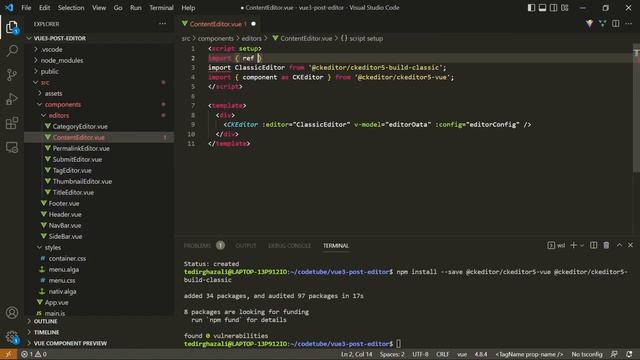Viewport: 640px width, 360px height.
Task: Expand the TIMELINE section
Action: (x=99, y=332)
